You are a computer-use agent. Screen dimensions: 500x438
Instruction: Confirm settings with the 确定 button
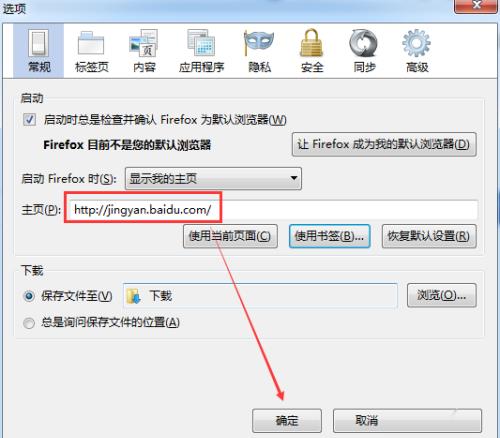287,421
